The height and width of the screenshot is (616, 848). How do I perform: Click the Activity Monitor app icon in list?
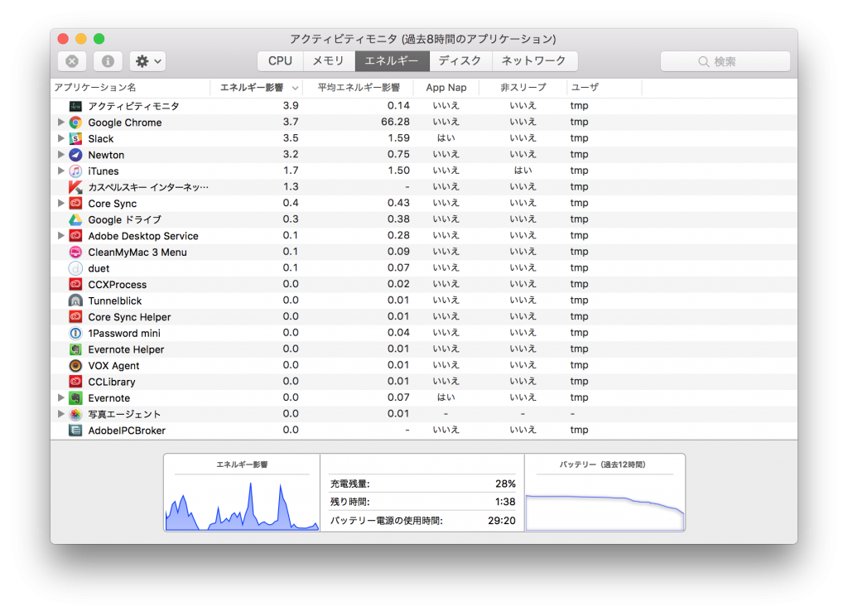(75, 106)
